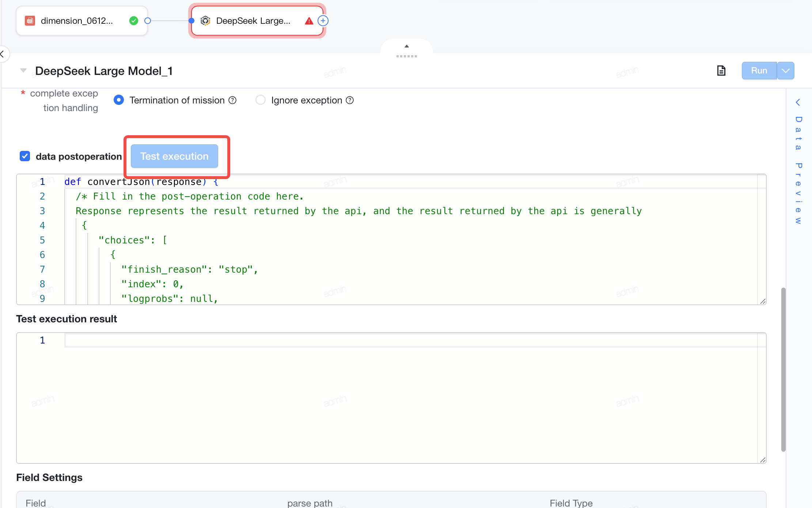Expand the Data Preview side panel

coord(798,161)
